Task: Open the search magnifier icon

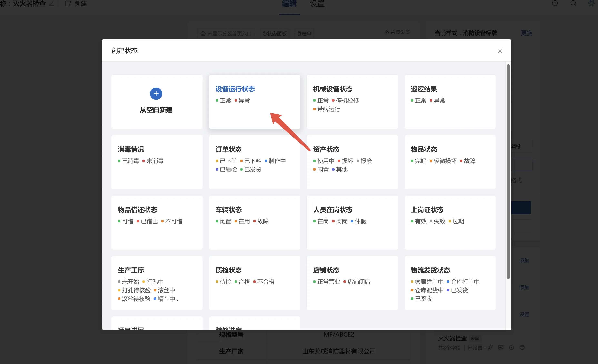Action: tap(573, 3)
